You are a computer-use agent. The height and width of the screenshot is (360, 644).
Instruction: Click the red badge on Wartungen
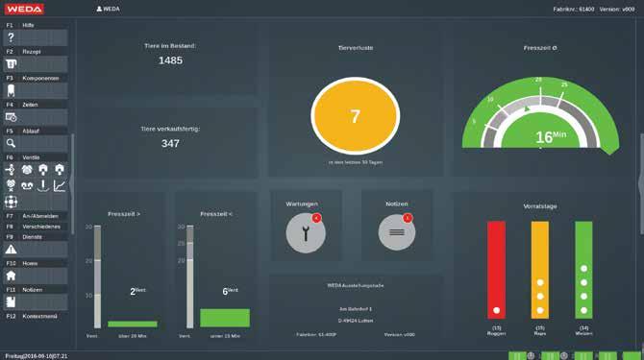(x=316, y=218)
